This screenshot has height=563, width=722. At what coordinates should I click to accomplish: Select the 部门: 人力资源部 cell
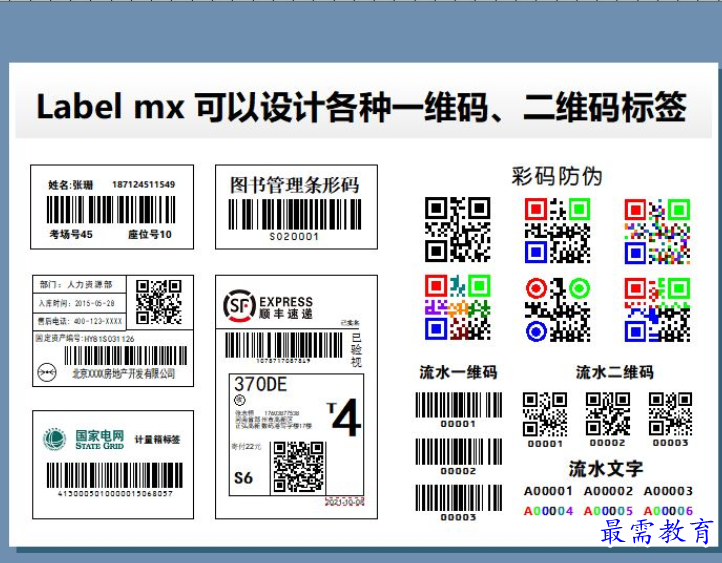click(79, 284)
